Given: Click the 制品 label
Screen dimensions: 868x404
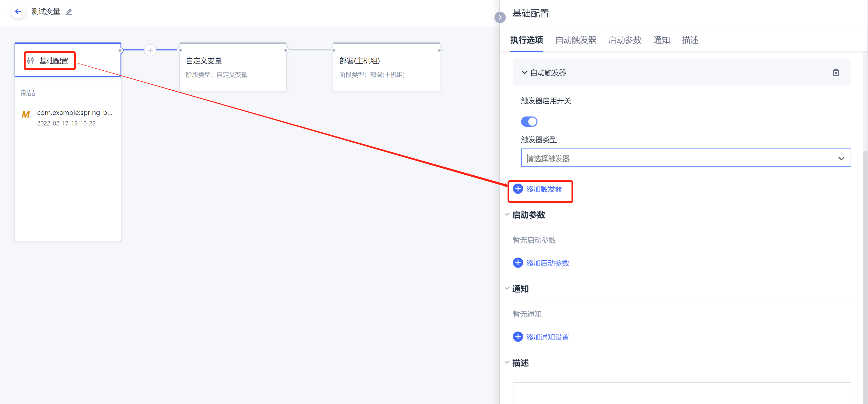Looking at the screenshot, I should pos(28,93).
